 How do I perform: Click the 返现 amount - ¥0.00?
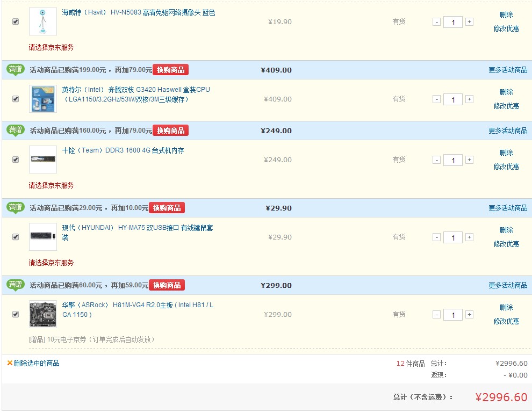point(515,375)
